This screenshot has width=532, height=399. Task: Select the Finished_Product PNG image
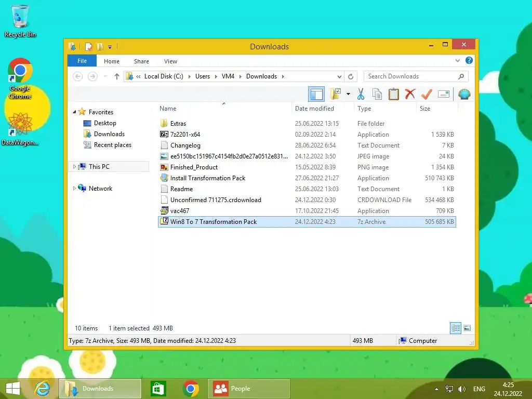tap(307, 167)
